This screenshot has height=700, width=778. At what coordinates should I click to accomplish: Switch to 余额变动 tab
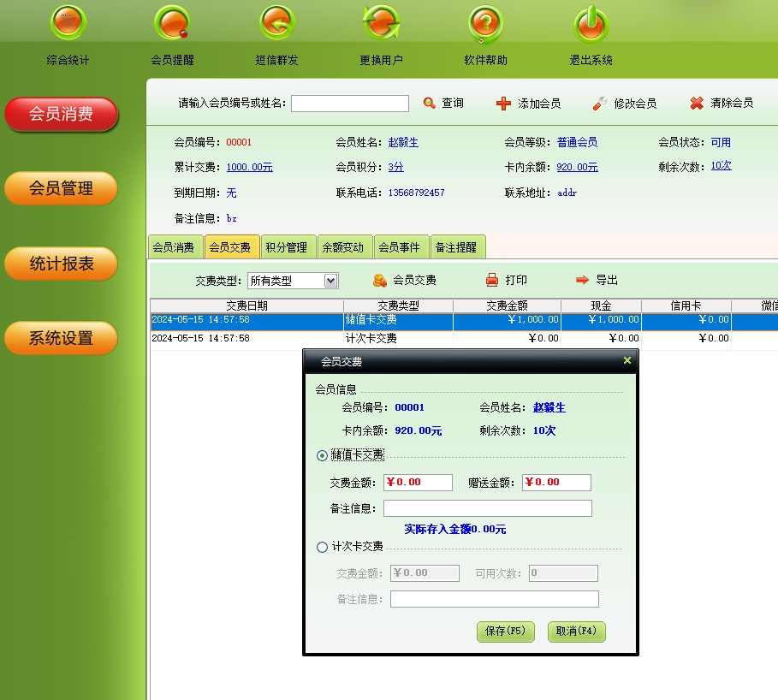[x=342, y=247]
